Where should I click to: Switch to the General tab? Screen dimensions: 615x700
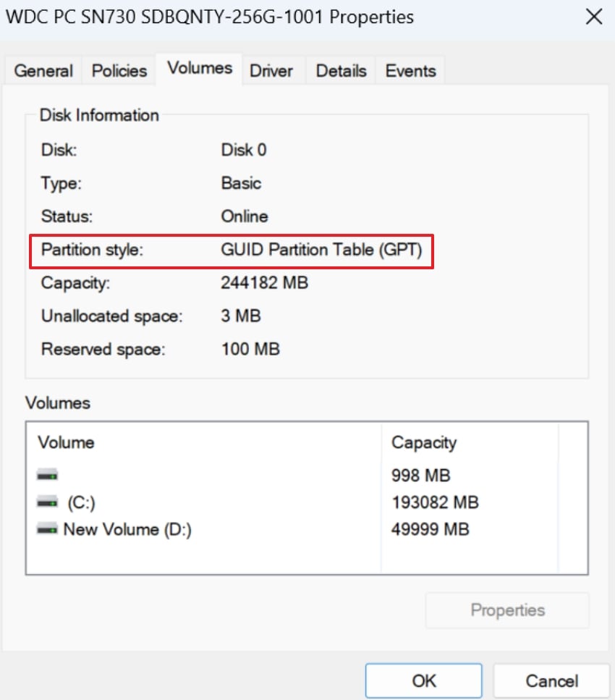(43, 70)
